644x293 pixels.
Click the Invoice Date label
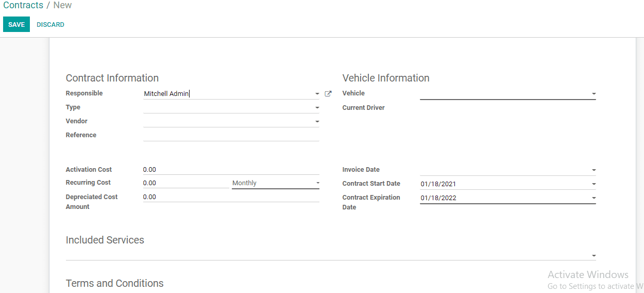(361, 170)
